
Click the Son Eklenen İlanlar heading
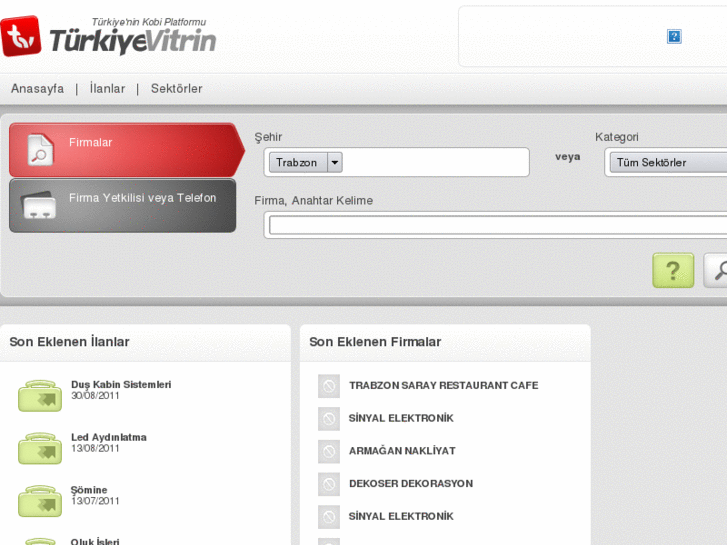[69, 342]
